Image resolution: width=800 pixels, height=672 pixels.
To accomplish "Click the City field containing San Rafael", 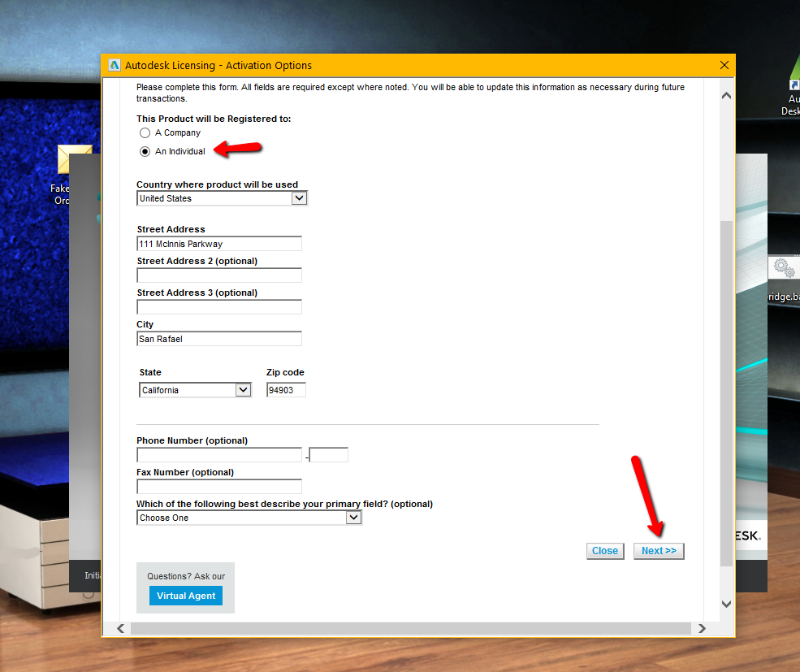I will [219, 339].
